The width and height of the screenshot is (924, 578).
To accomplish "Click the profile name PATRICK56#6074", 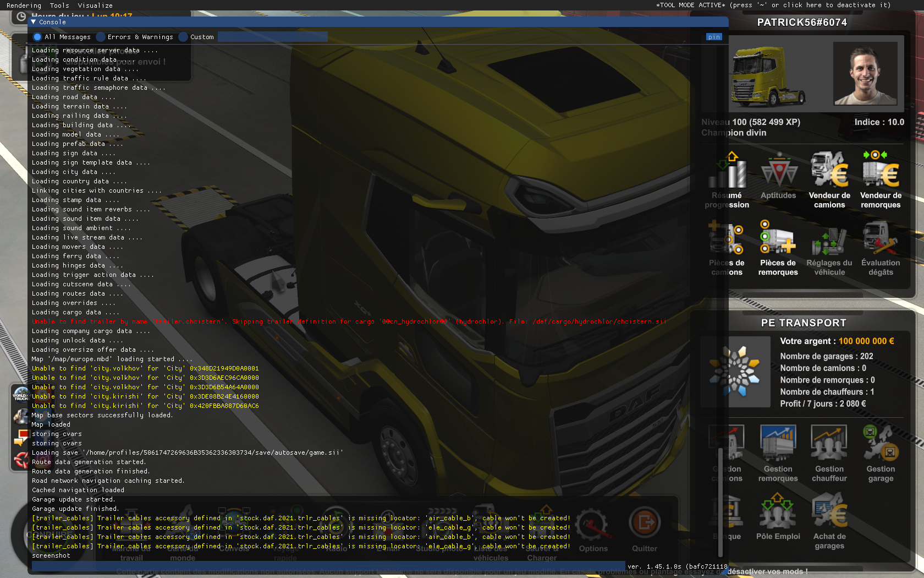I will 802,23.
